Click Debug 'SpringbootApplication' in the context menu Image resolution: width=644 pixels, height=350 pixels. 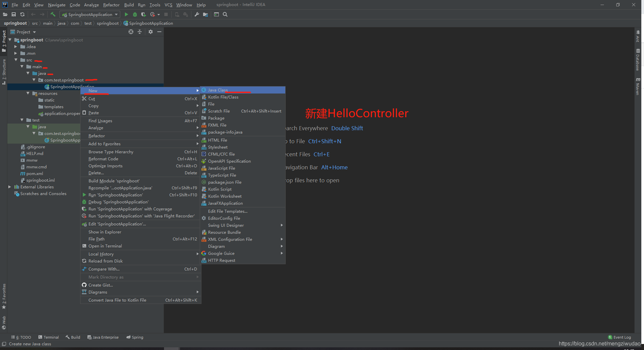(141, 202)
